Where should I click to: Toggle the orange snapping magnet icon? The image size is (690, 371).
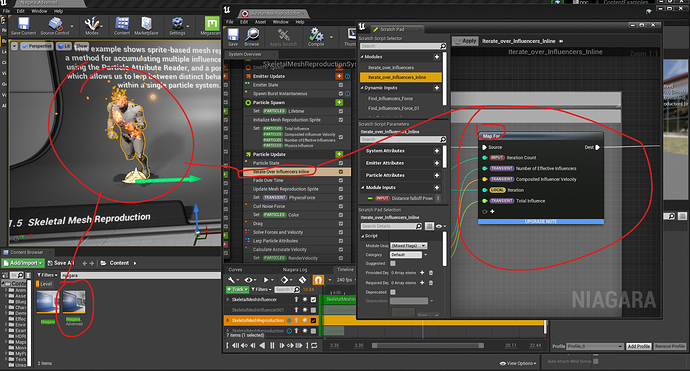pyautogui.click(x=318, y=280)
